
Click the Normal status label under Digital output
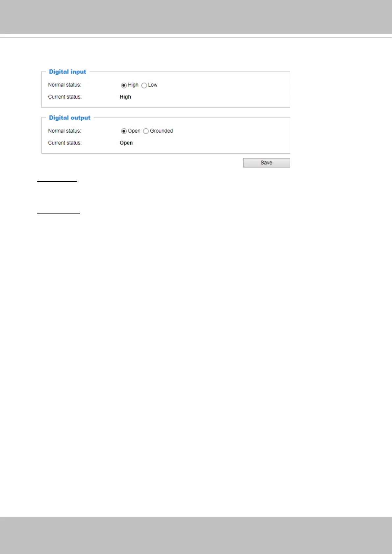pos(65,131)
